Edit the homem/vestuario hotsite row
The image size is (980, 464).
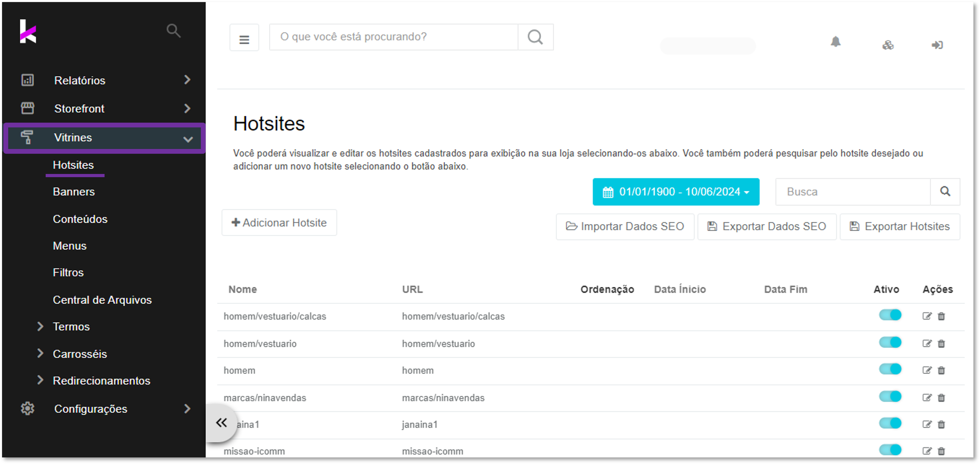tap(927, 344)
